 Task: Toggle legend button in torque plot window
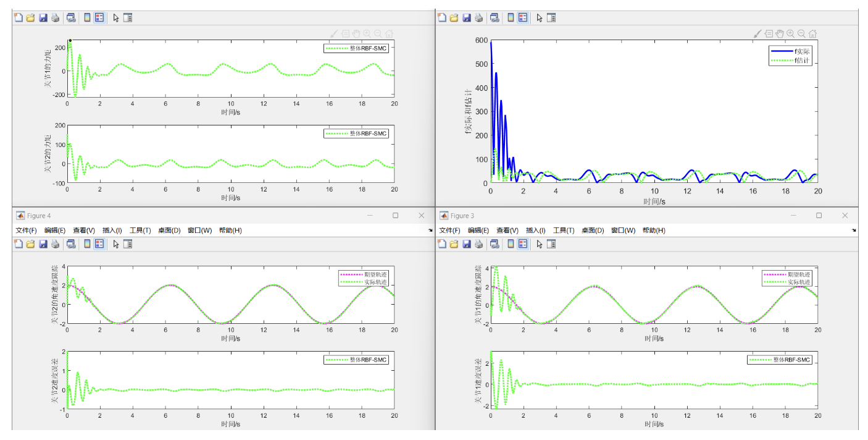99,18
